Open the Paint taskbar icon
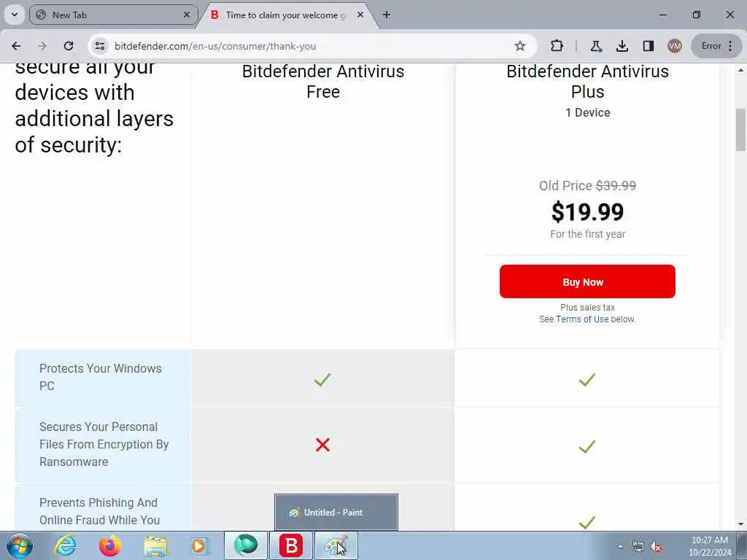 [x=336, y=545]
